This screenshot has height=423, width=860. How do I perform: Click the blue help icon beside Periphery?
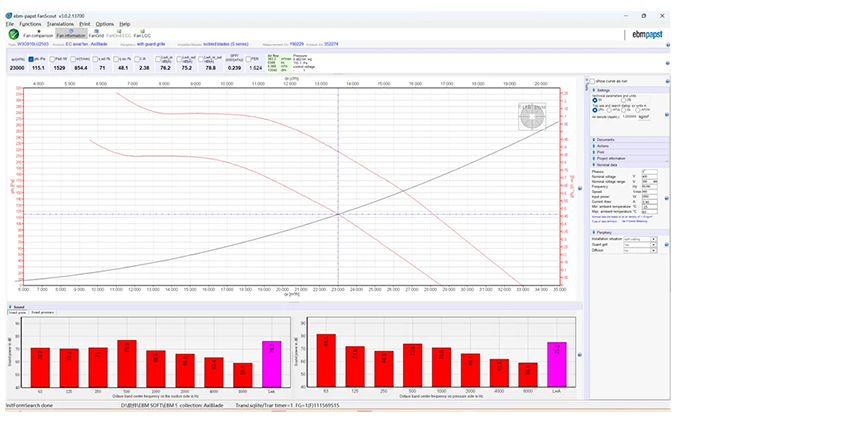click(667, 245)
